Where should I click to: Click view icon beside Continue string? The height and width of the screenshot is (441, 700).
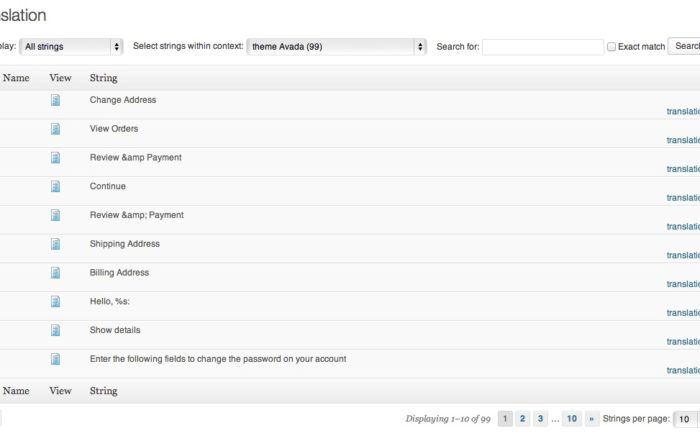(55, 187)
